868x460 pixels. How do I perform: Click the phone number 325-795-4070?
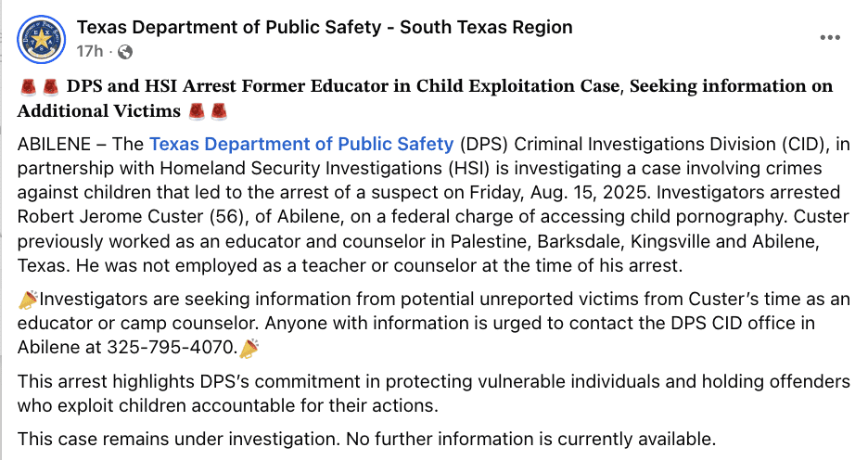click(x=172, y=347)
